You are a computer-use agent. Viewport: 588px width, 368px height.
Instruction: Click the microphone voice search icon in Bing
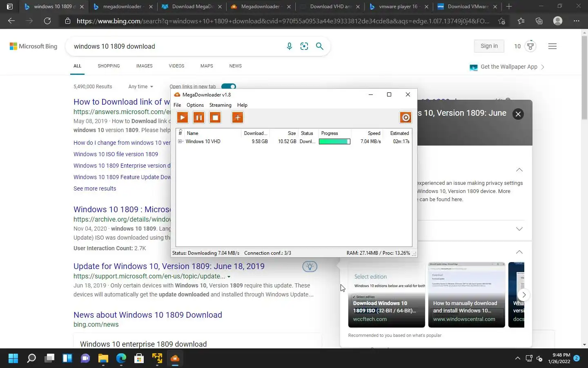[289, 46]
